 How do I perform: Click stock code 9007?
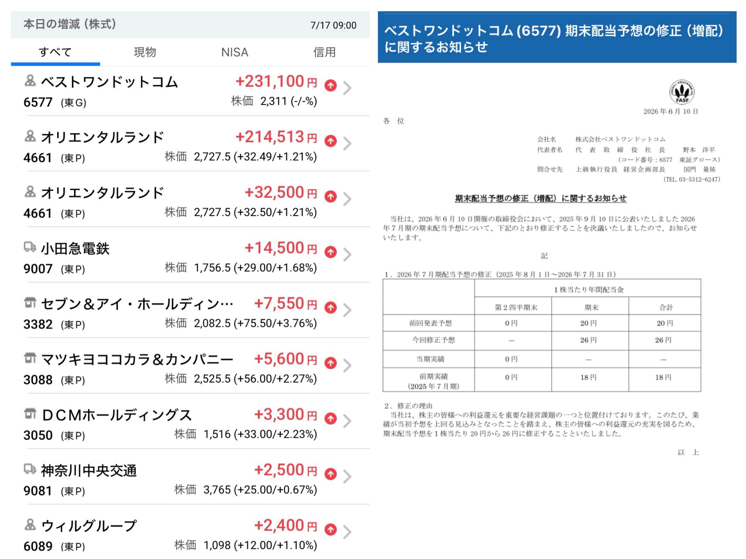coord(38,269)
